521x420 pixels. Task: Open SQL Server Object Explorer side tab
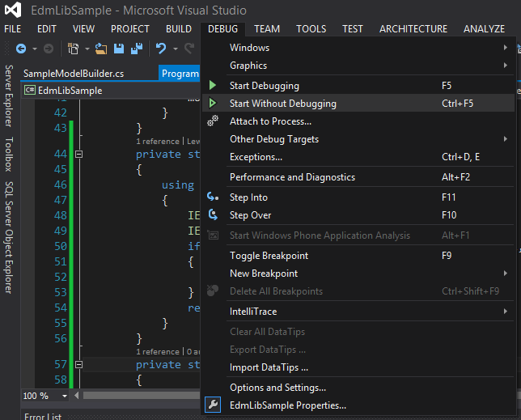(x=9, y=237)
